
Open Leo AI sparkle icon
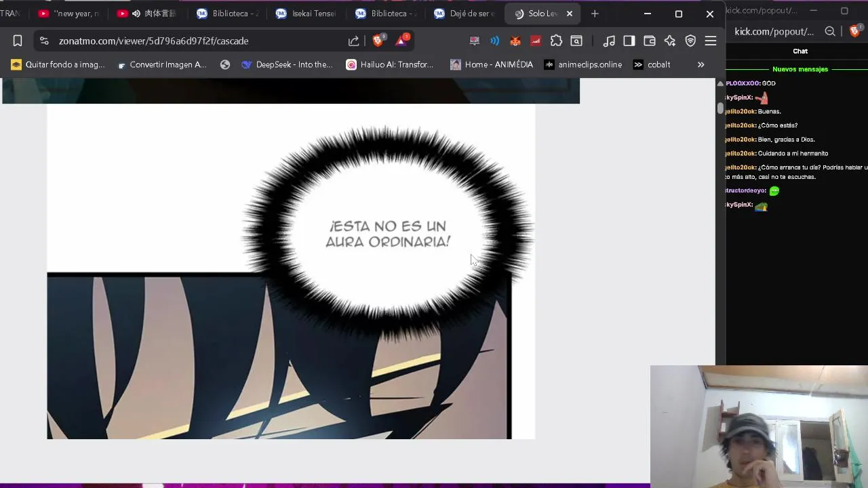point(670,41)
